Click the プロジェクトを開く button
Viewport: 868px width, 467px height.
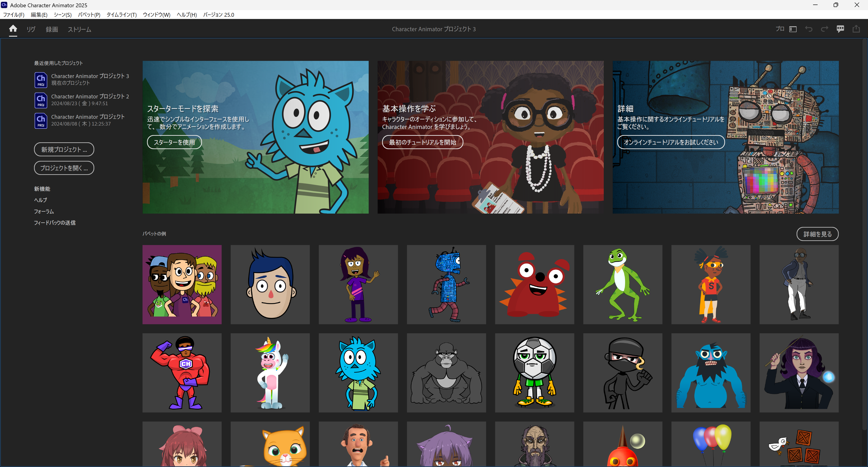tap(64, 168)
